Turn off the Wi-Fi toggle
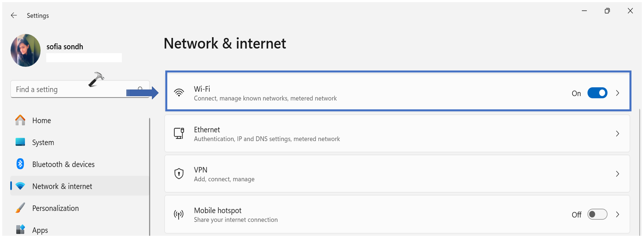 click(597, 93)
